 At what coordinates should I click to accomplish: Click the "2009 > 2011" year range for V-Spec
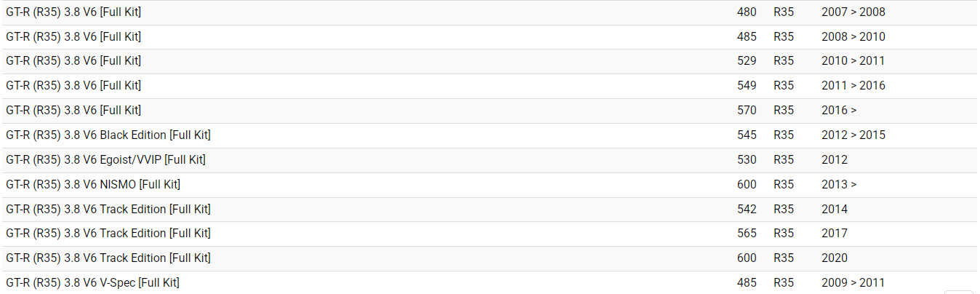(853, 283)
